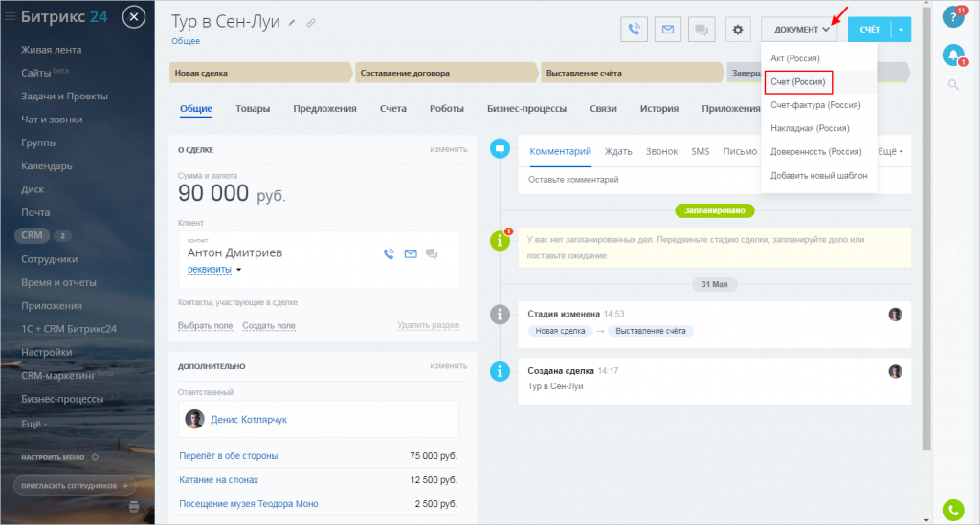The width and height of the screenshot is (980, 525).
Task: Set stage to Выставление счёта
Action: point(633,73)
